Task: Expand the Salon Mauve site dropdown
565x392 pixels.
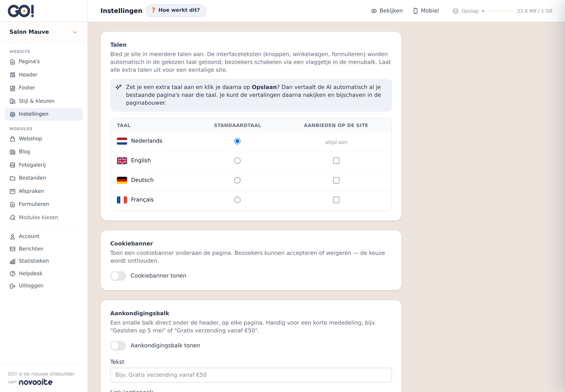Action: coord(44,32)
